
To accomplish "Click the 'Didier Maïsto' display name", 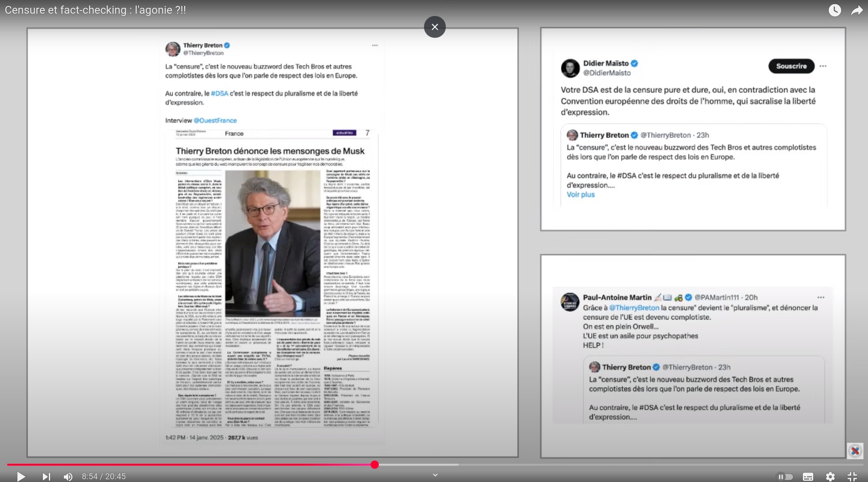I will 606,63.
